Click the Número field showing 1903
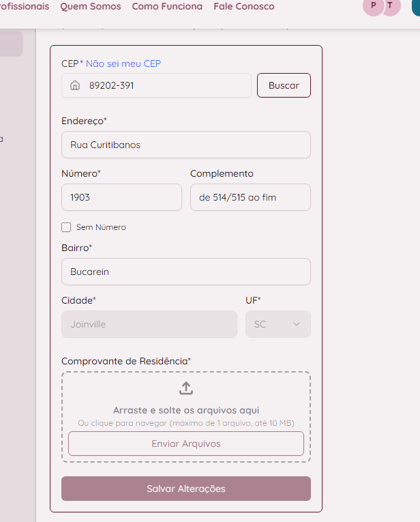 point(121,197)
